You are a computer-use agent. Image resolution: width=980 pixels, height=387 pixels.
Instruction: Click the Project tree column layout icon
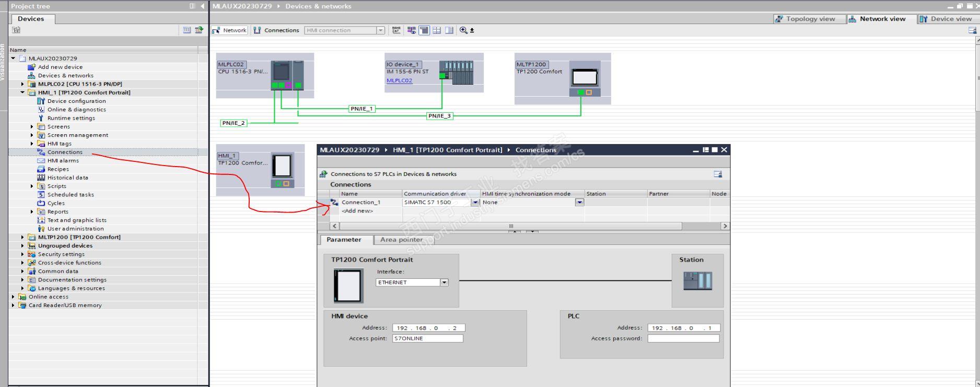(x=192, y=6)
